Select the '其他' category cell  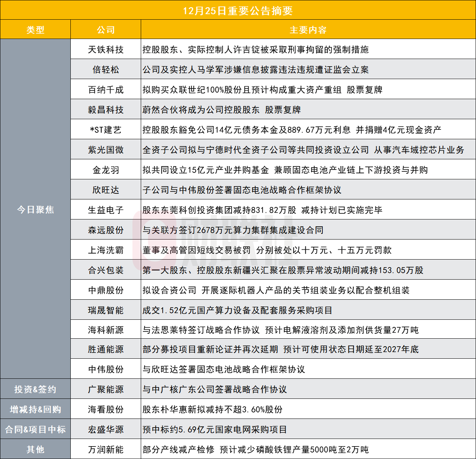pyautogui.click(x=35, y=450)
